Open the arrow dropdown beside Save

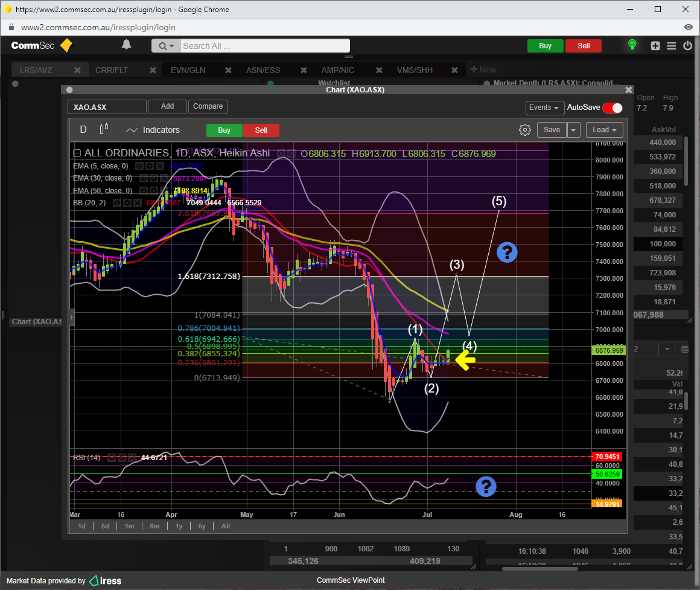point(573,130)
